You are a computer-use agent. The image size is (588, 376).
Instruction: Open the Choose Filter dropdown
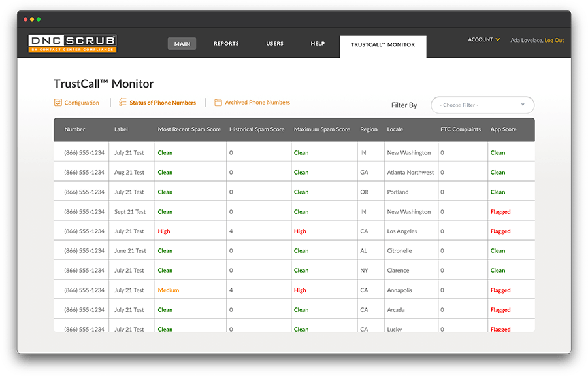pyautogui.click(x=482, y=105)
